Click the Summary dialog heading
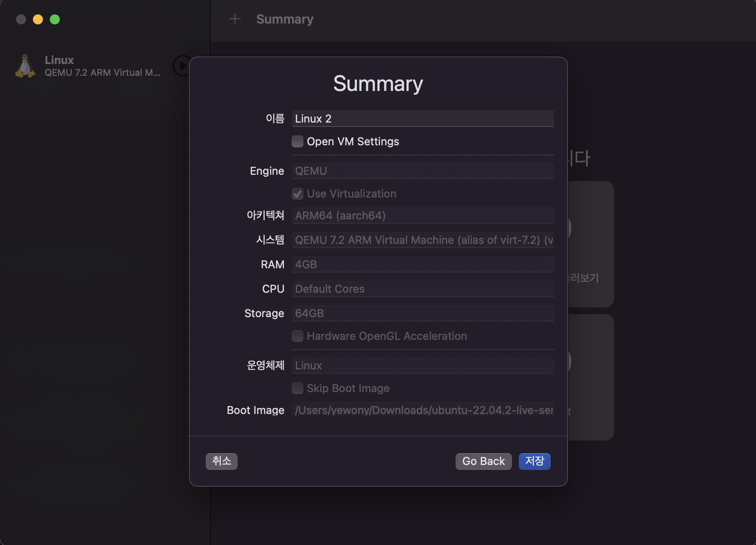756x545 pixels. click(x=378, y=84)
